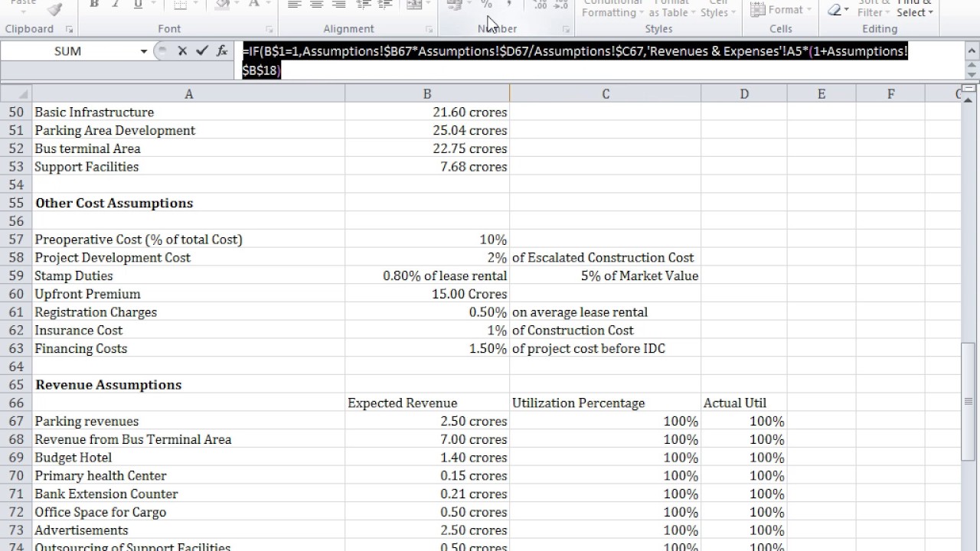Increase decimal places
The width and height of the screenshot is (980, 551).
coord(541,5)
